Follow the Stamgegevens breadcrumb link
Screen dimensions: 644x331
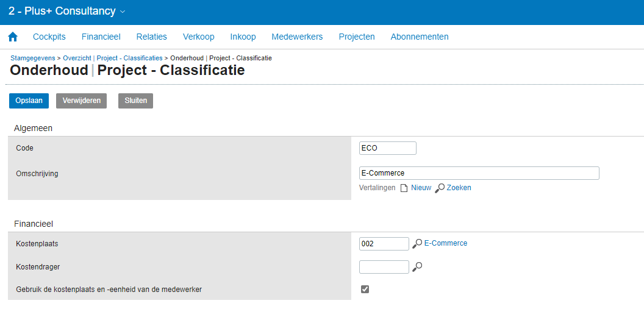[33, 58]
